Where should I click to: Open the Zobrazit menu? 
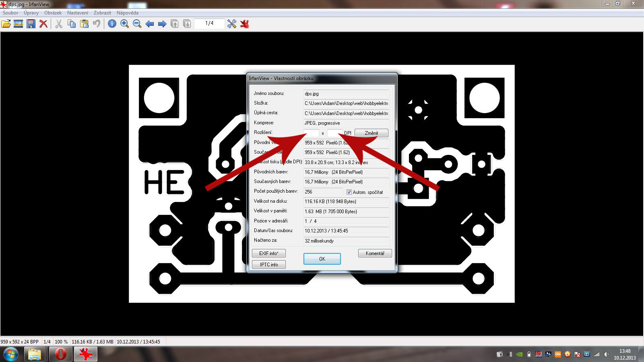[x=102, y=13]
